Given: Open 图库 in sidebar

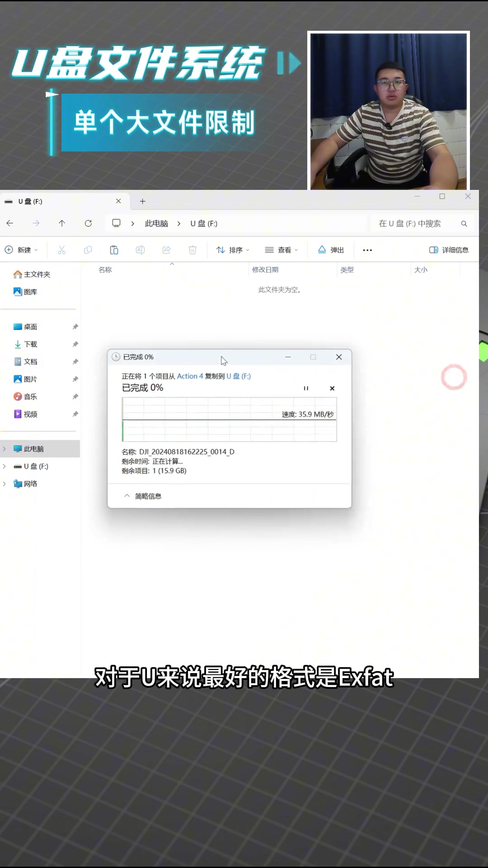Looking at the screenshot, I should (x=25, y=292).
